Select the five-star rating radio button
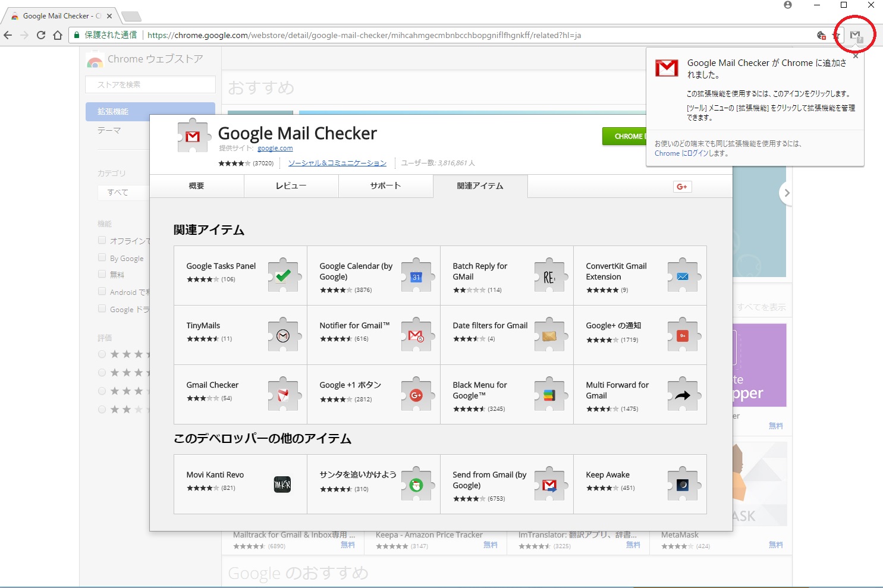Screen dimensions: 883x588 pos(102,354)
